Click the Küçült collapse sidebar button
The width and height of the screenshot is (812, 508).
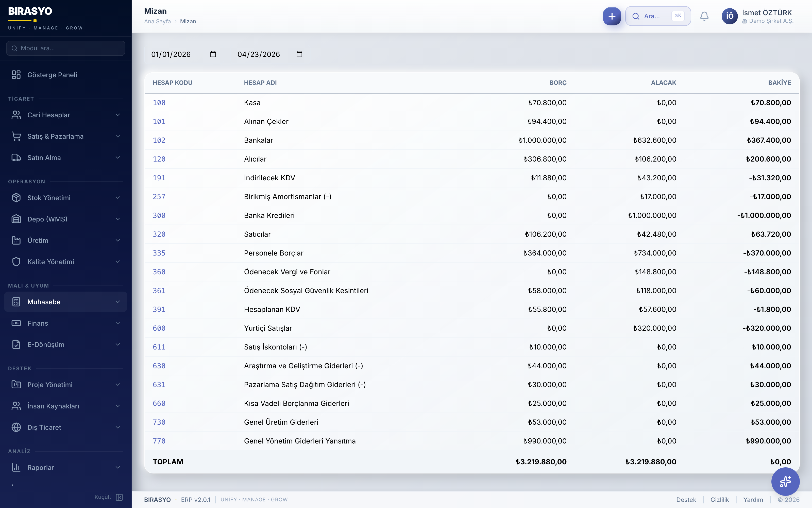tap(109, 497)
